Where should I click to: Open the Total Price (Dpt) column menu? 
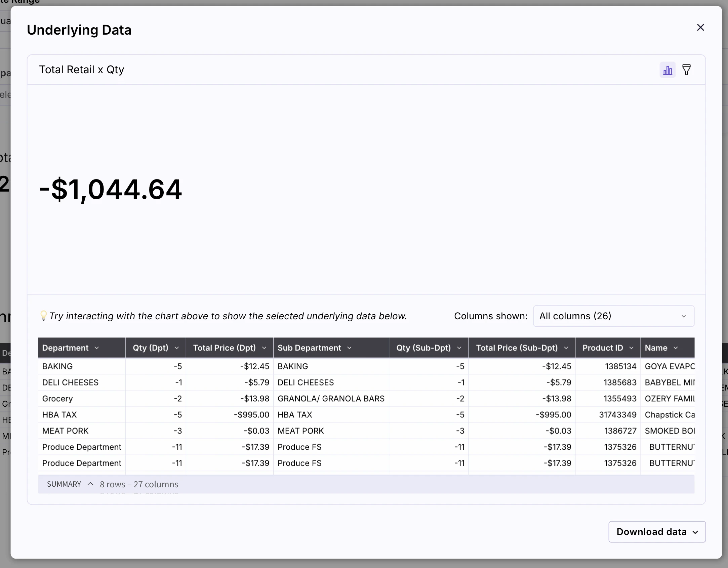pyautogui.click(x=264, y=348)
